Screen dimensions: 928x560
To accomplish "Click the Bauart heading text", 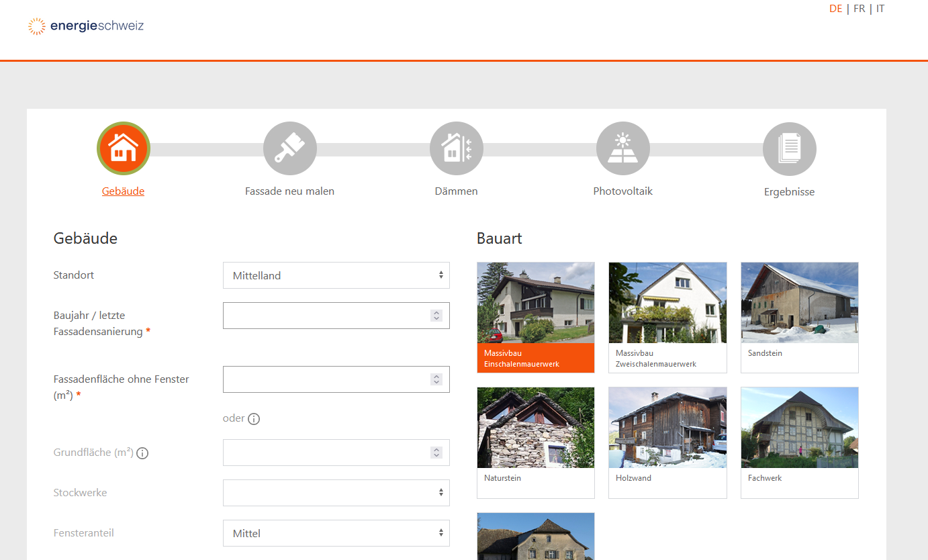I will pos(500,238).
